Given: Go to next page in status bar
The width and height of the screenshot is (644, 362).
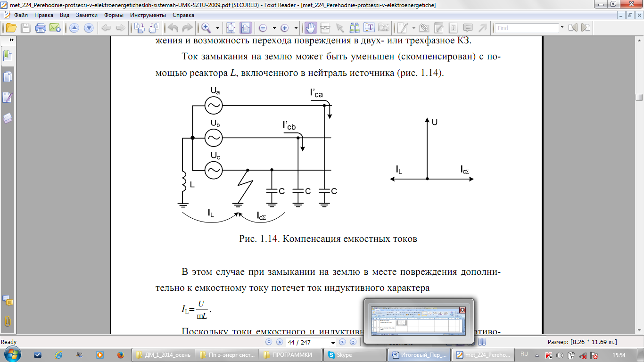Looking at the screenshot, I should point(342,342).
